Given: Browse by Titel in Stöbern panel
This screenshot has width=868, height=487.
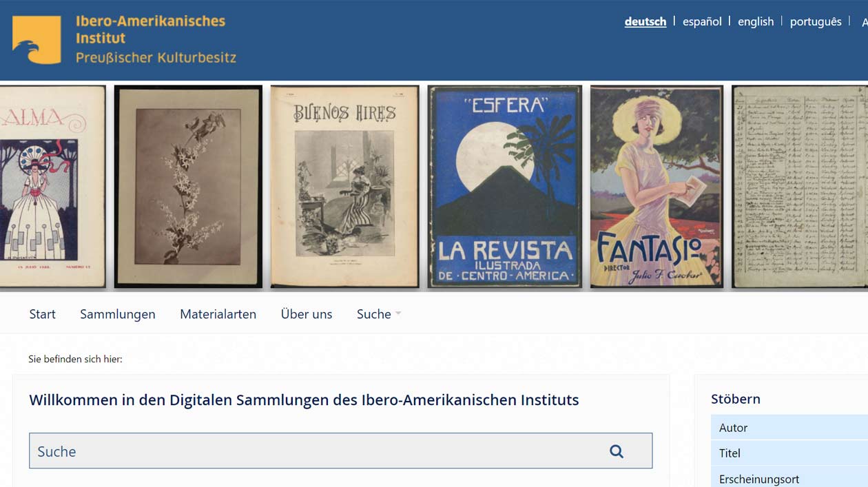Looking at the screenshot, I should click(789, 453).
